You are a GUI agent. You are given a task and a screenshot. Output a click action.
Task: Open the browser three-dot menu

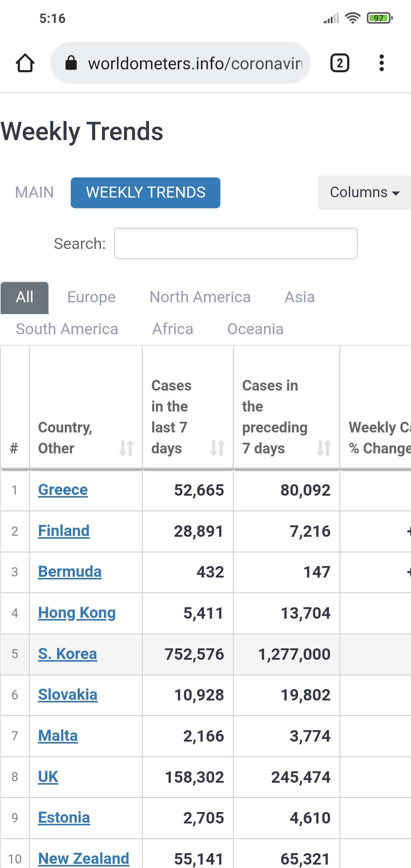coord(381,63)
